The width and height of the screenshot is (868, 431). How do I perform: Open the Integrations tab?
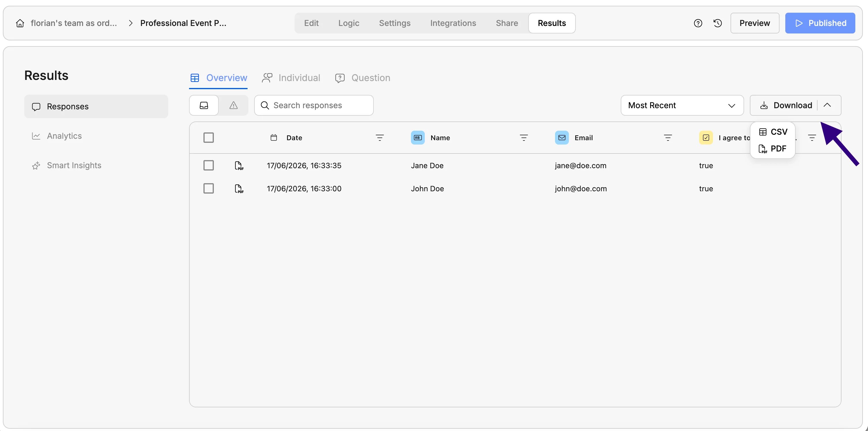pos(453,23)
